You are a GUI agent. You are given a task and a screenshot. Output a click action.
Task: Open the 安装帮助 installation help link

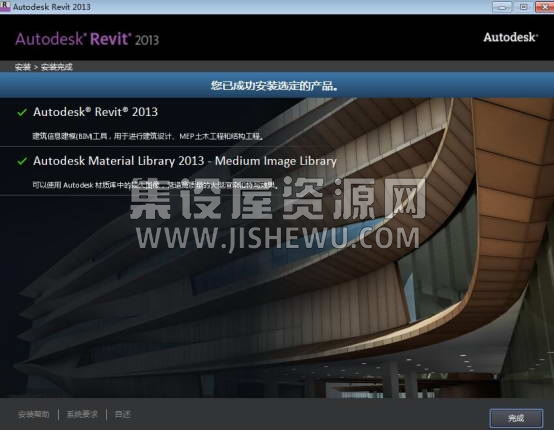pos(34,414)
